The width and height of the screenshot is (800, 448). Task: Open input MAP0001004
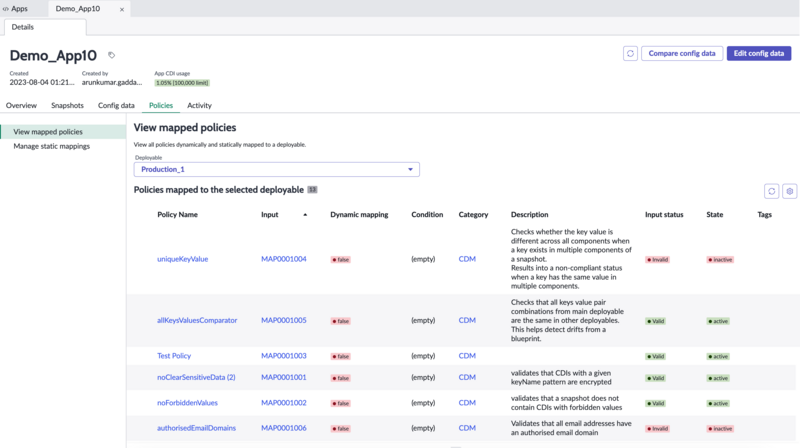tap(284, 259)
